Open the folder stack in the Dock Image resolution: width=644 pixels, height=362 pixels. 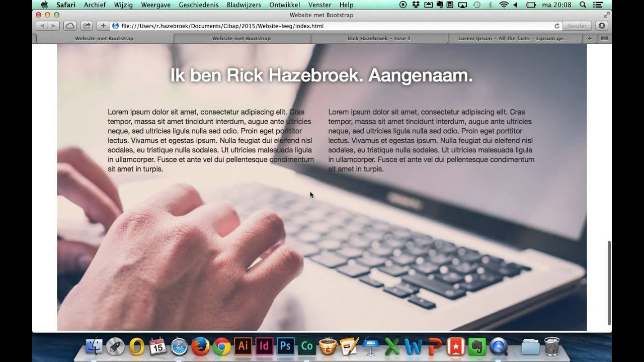click(x=530, y=346)
